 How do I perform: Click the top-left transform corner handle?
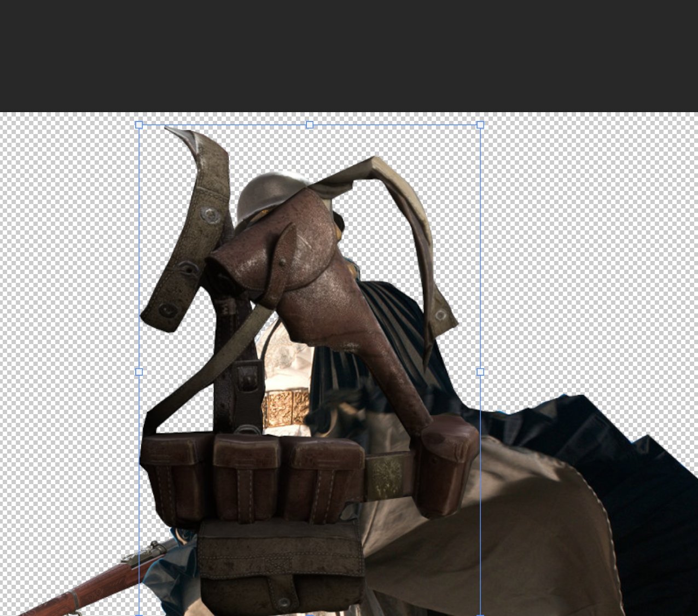click(139, 125)
